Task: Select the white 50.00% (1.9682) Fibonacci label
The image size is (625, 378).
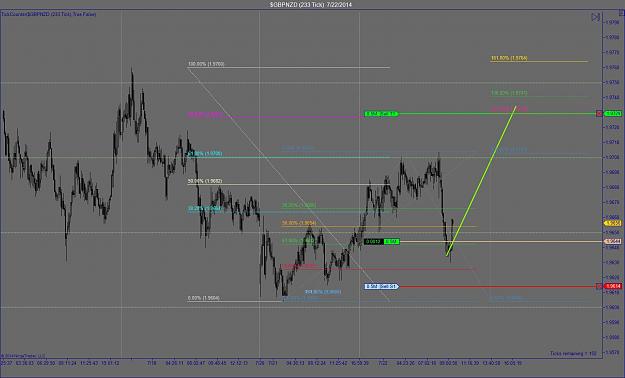Action: (x=205, y=181)
